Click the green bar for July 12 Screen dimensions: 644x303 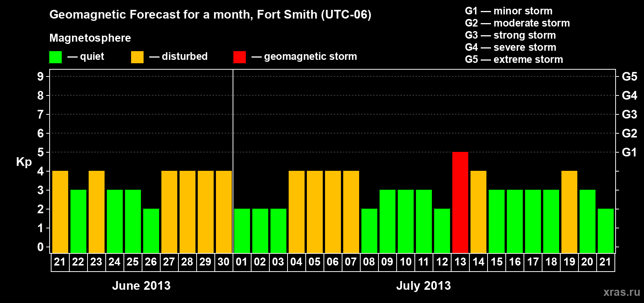click(x=442, y=231)
